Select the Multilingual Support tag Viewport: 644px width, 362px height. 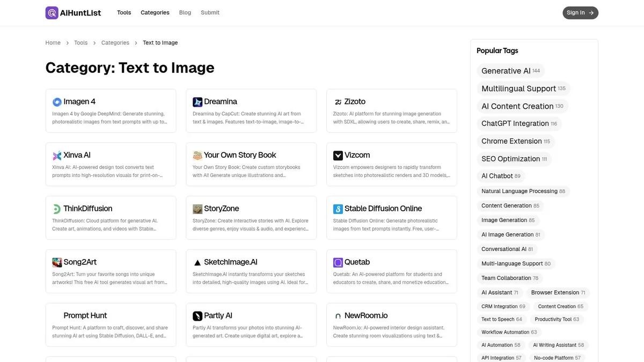click(523, 88)
